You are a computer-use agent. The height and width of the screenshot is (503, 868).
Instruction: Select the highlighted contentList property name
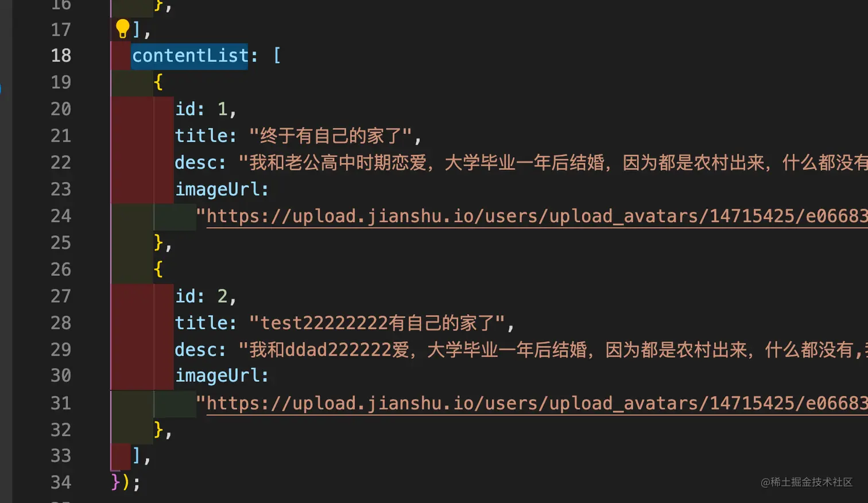(190, 56)
